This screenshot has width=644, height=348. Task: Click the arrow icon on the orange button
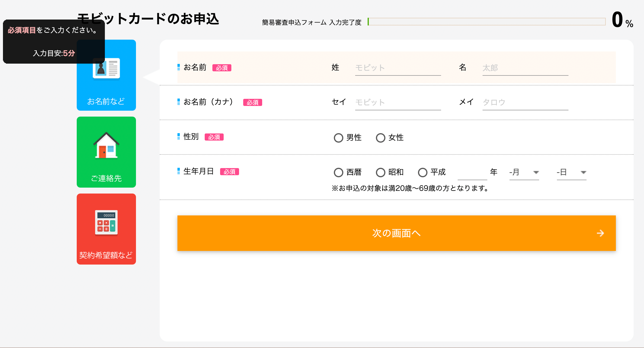(x=600, y=233)
